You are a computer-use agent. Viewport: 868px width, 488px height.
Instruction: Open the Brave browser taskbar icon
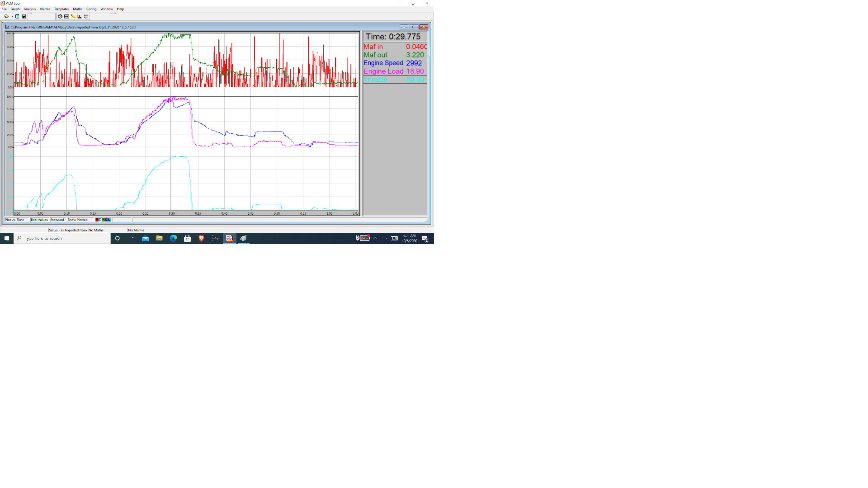point(201,238)
